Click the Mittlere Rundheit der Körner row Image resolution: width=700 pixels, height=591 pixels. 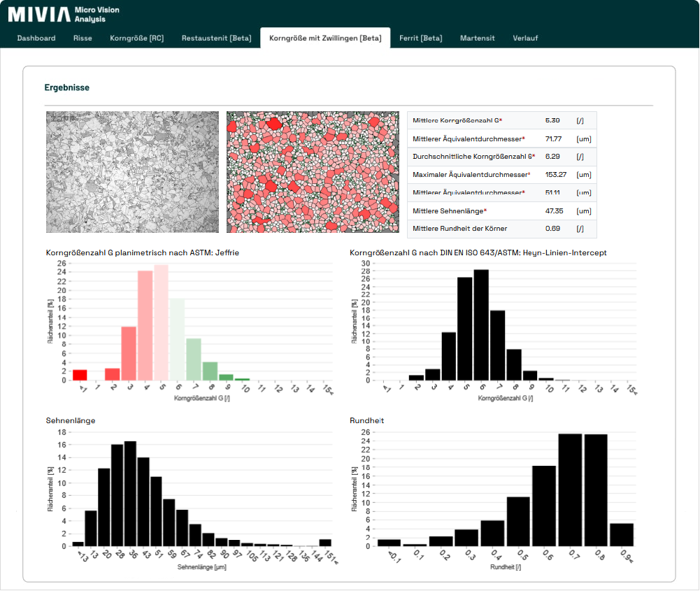click(x=501, y=229)
